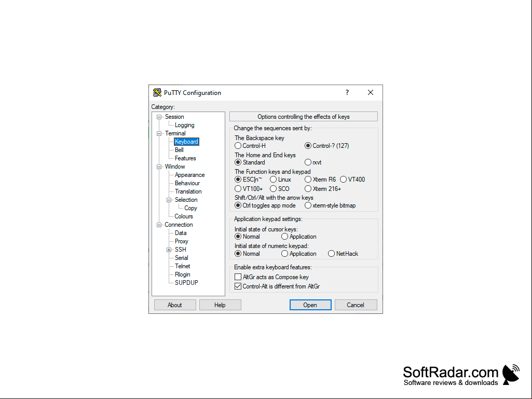Screen dimensions: 532x399
Task: Open the Logging category
Action: tap(185, 125)
